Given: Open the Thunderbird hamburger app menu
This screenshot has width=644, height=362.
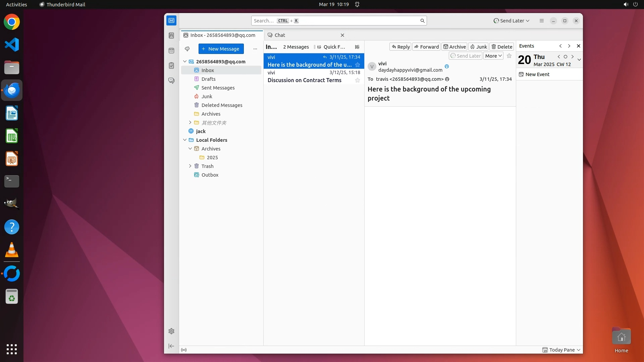Looking at the screenshot, I should [x=541, y=21].
